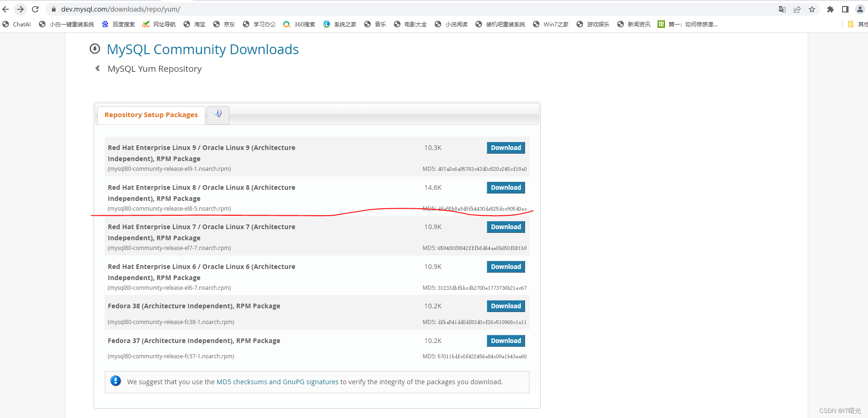868x418 pixels.
Task: Open the user profile avatar icon
Action: click(x=860, y=9)
